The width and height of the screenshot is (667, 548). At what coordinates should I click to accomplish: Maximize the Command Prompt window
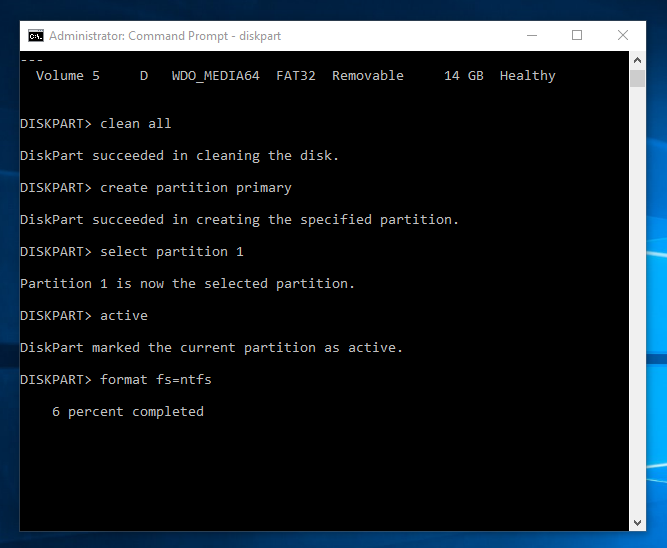577,36
